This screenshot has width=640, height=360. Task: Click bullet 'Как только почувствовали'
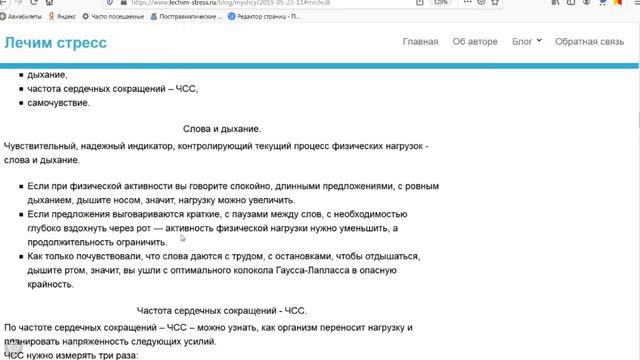224,270
